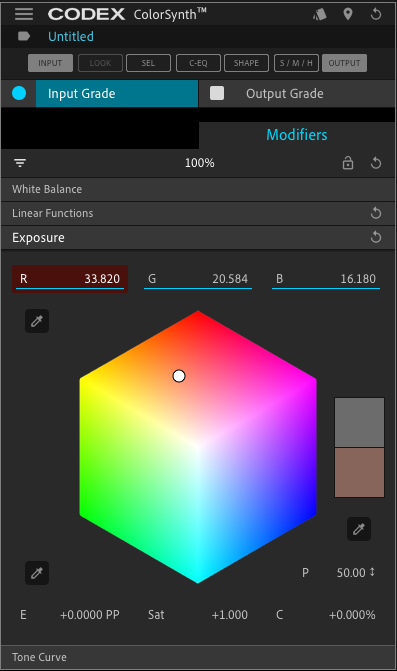Click the P value 50.00
Image resolution: width=397 pixels, height=671 pixels.
351,573
